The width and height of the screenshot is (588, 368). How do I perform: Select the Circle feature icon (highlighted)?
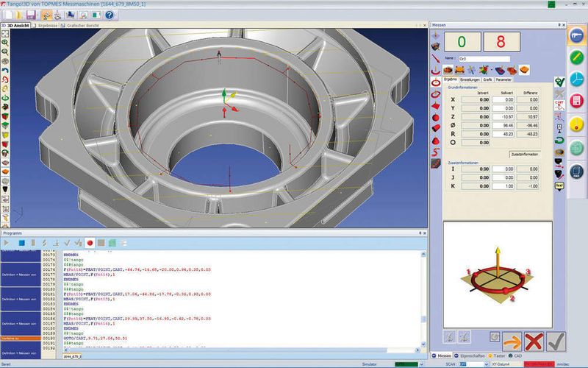pos(436,82)
